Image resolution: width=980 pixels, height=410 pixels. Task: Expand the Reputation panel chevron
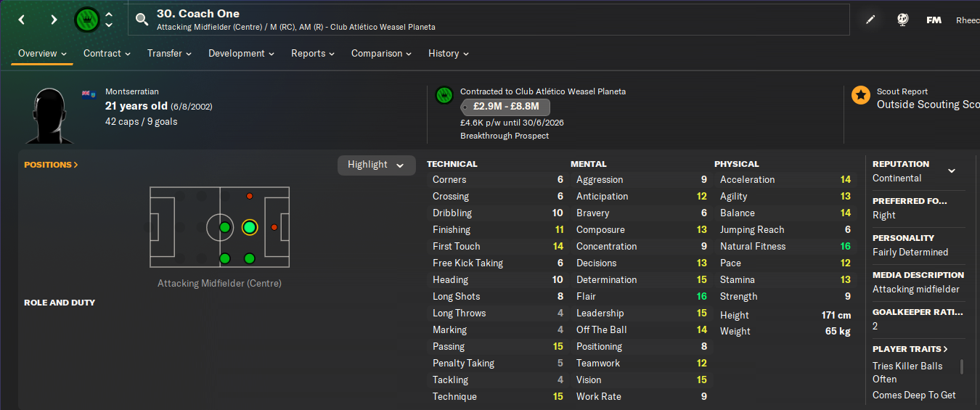pyautogui.click(x=951, y=171)
